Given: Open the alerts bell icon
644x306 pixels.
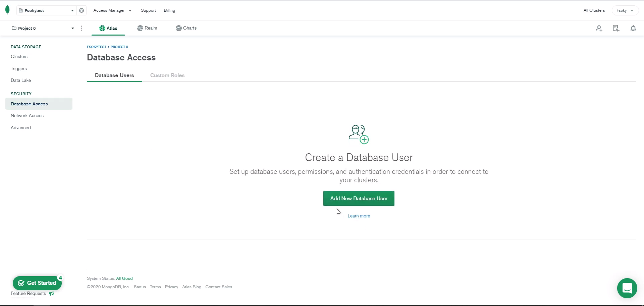Looking at the screenshot, I should [x=633, y=28].
